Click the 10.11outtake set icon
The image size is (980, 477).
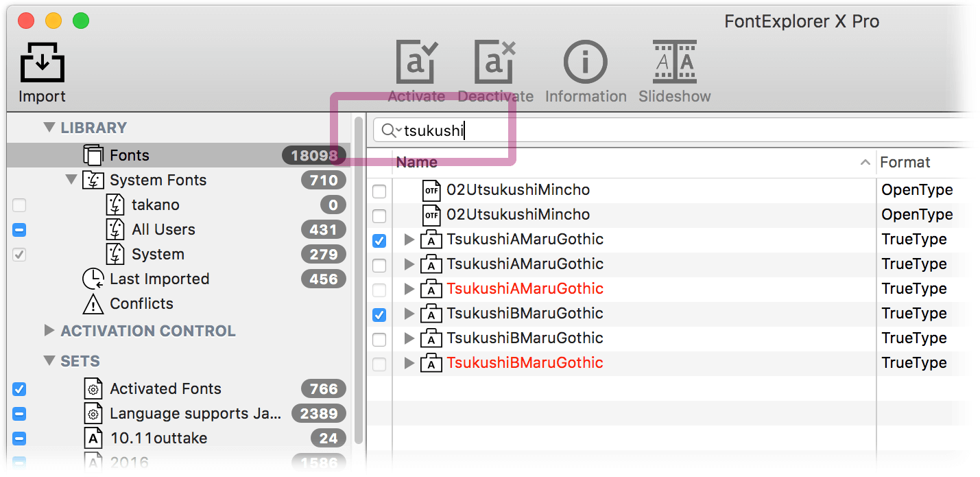click(x=93, y=438)
